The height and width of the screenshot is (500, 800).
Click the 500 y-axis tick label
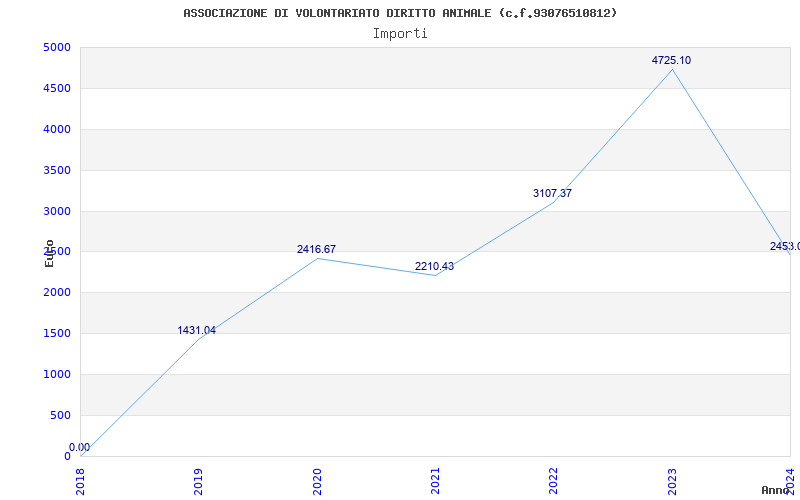[x=61, y=415]
